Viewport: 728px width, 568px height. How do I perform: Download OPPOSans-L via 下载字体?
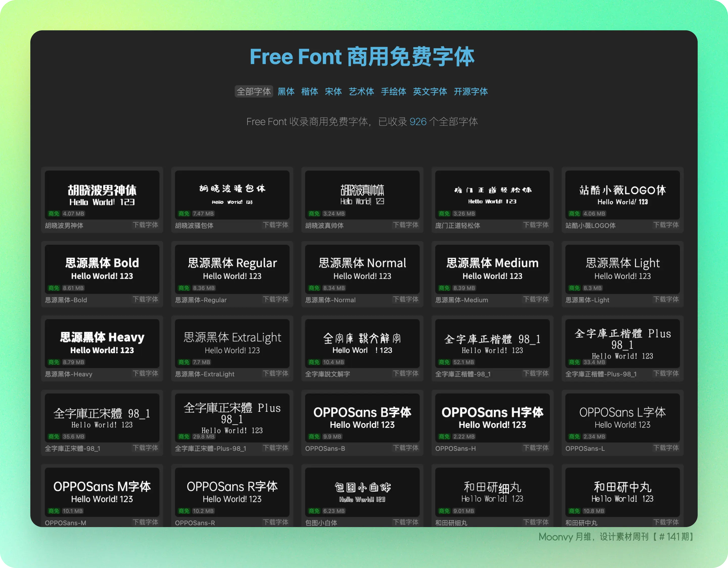[x=666, y=448]
